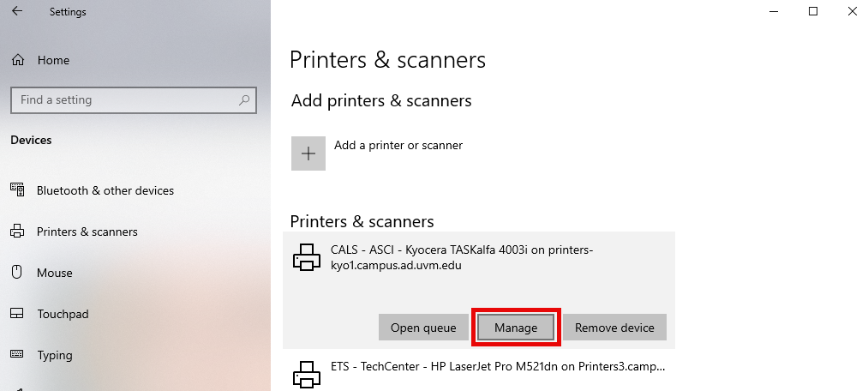Viewport: 868px width, 391px height.
Task: Minimize the Settings window
Action: point(774,11)
